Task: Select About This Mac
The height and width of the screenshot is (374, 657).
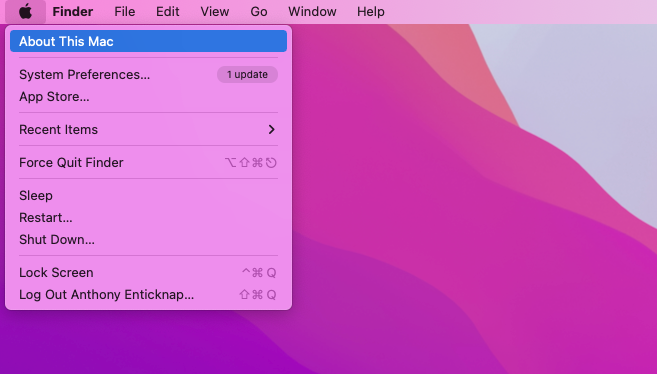Action: 148,41
